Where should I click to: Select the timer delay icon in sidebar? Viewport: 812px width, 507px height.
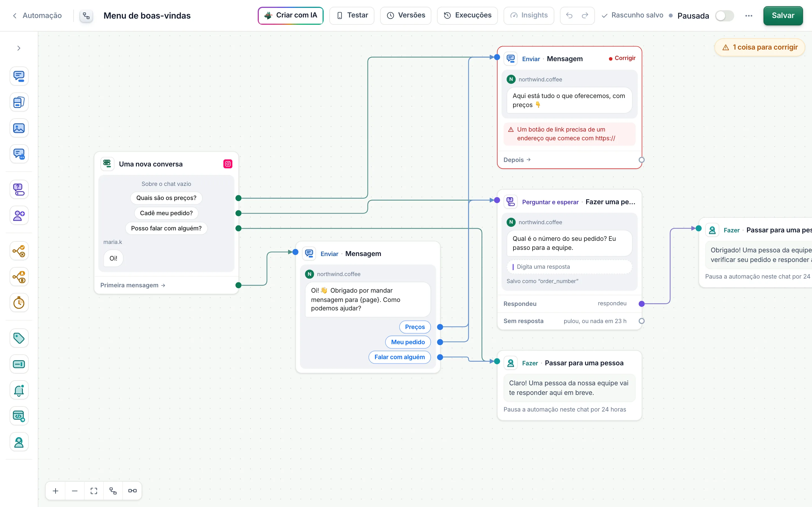[x=19, y=303]
